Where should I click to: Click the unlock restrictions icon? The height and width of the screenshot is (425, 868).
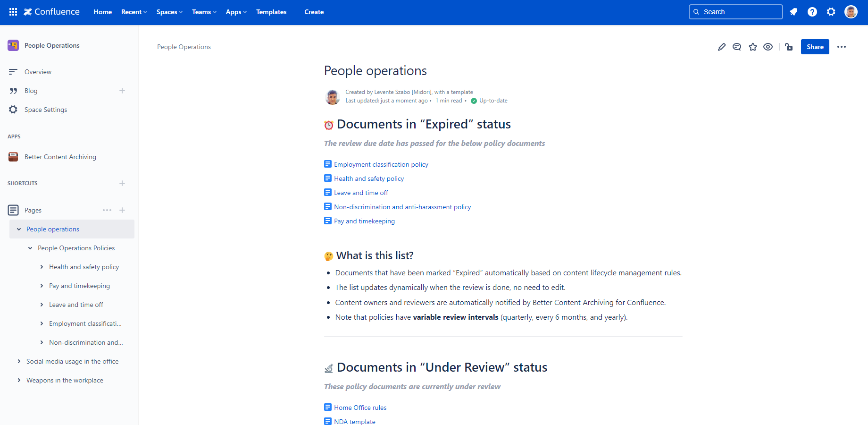pos(789,47)
